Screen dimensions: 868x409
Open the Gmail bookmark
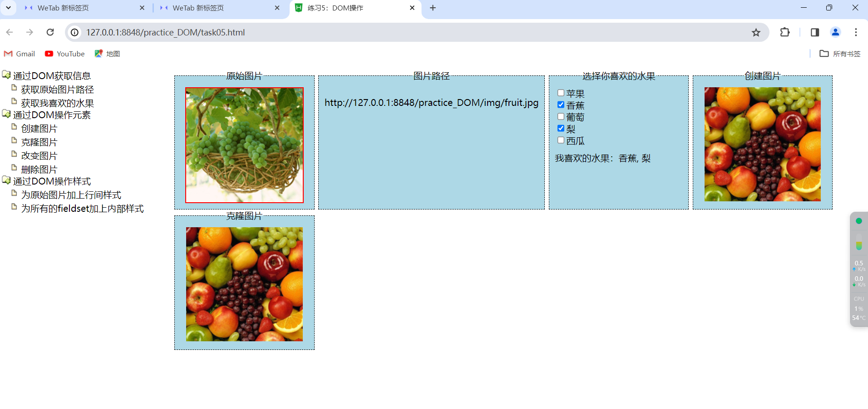(20, 54)
